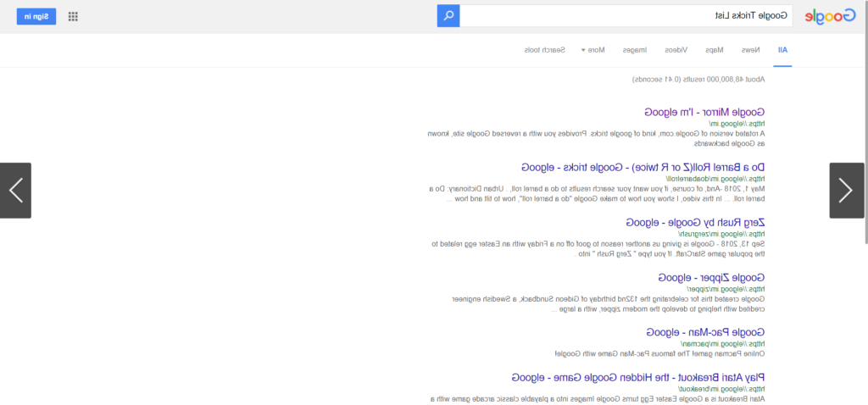Image resolution: width=868 pixels, height=405 pixels.
Task: Open the Google Mirror - I'm elgooG result
Action: pos(704,113)
